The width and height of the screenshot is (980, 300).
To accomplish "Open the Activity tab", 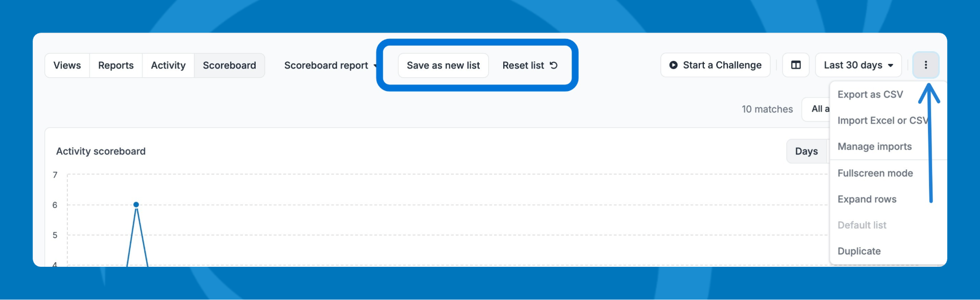I will (168, 65).
